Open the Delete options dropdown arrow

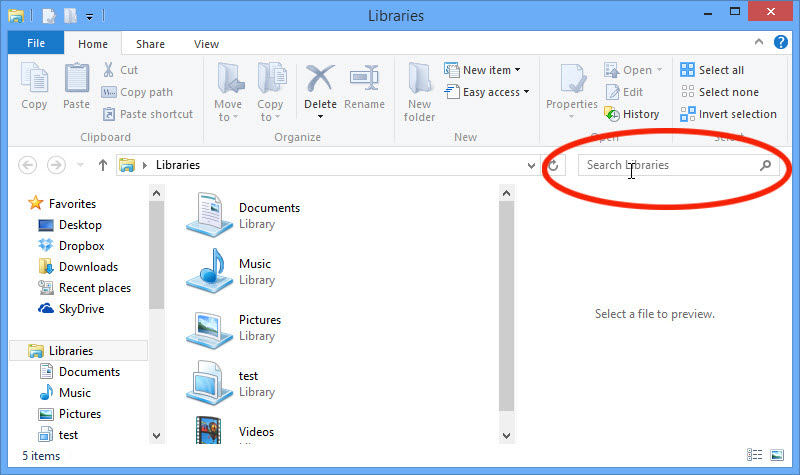coord(320,117)
